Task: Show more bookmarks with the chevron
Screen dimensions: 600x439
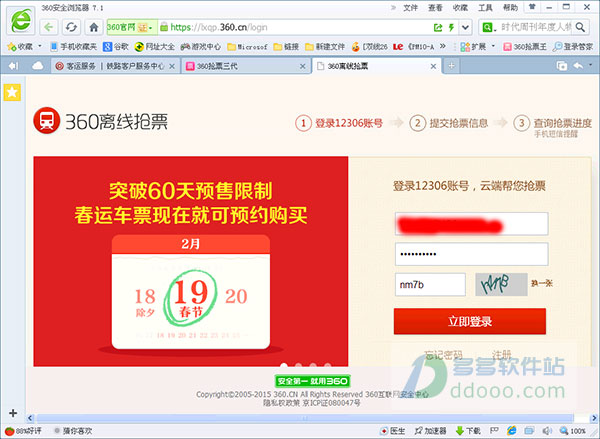Action: [443, 46]
